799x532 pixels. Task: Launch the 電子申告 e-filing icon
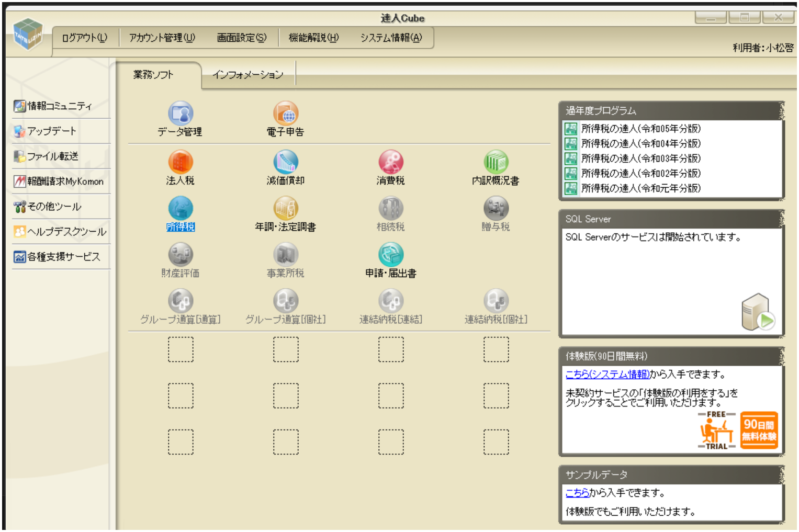286,114
